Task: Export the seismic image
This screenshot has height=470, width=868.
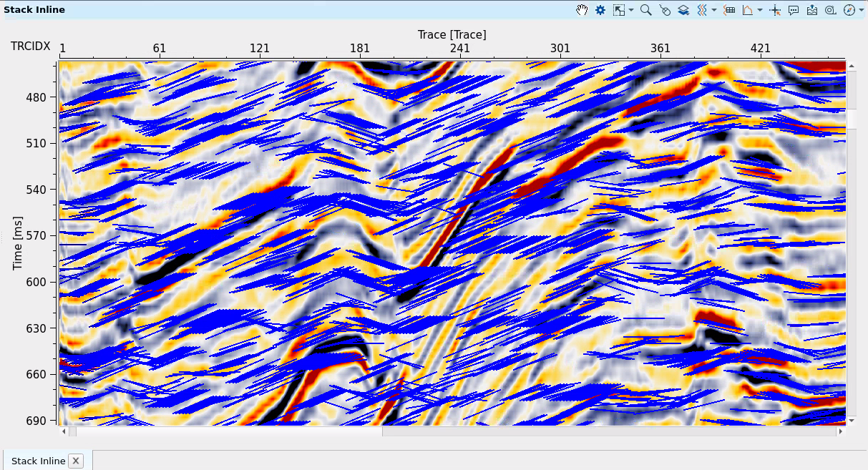Action: 812,10
